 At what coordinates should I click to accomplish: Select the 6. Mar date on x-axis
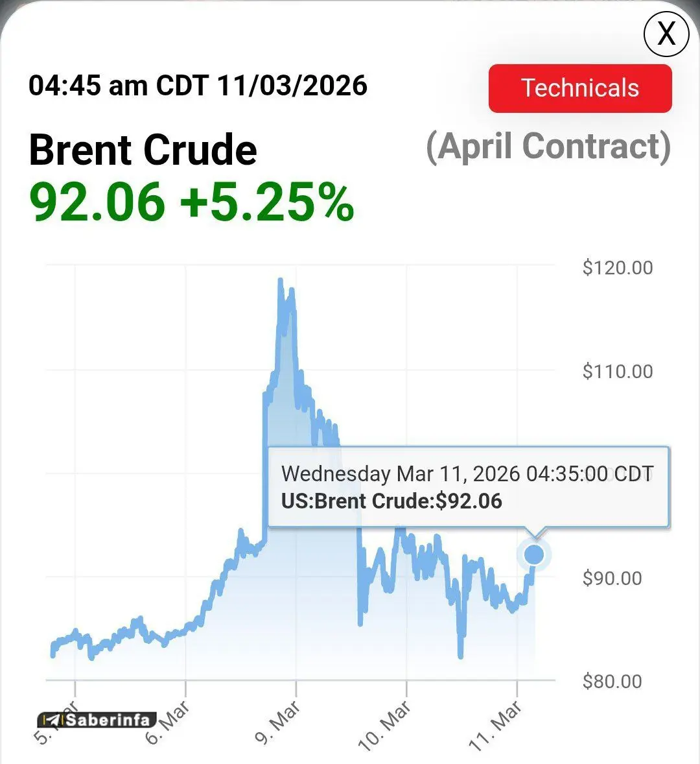[x=169, y=722]
